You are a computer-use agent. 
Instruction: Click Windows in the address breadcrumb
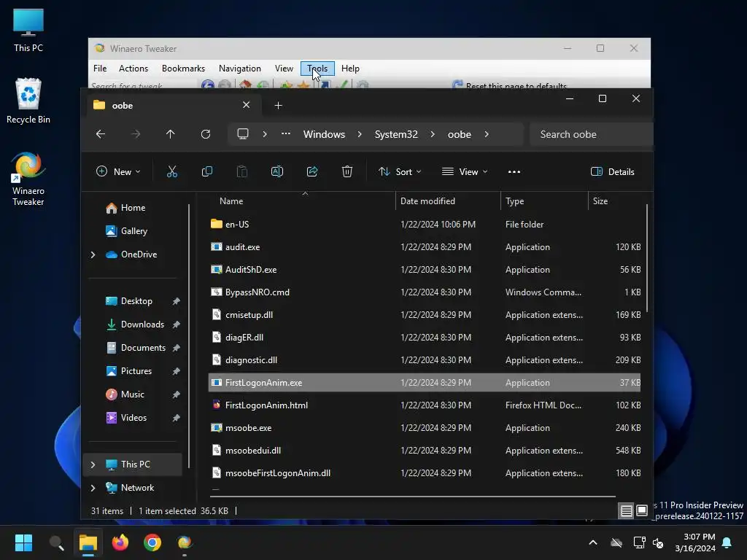(x=324, y=134)
